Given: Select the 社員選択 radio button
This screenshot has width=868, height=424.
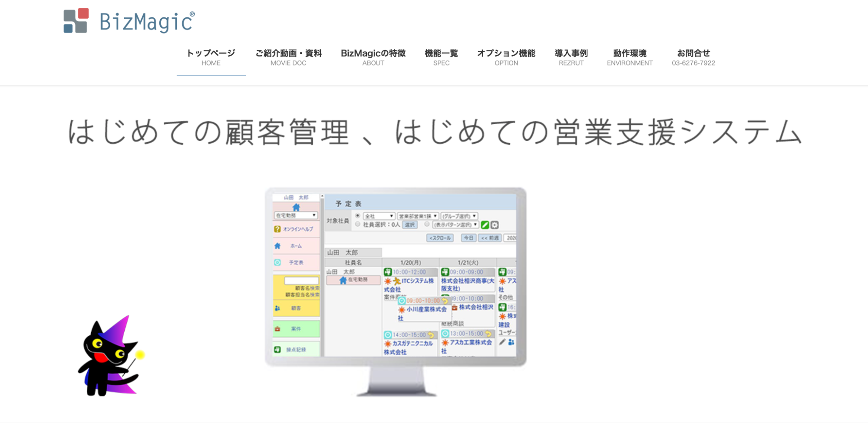Looking at the screenshot, I should 358,224.
